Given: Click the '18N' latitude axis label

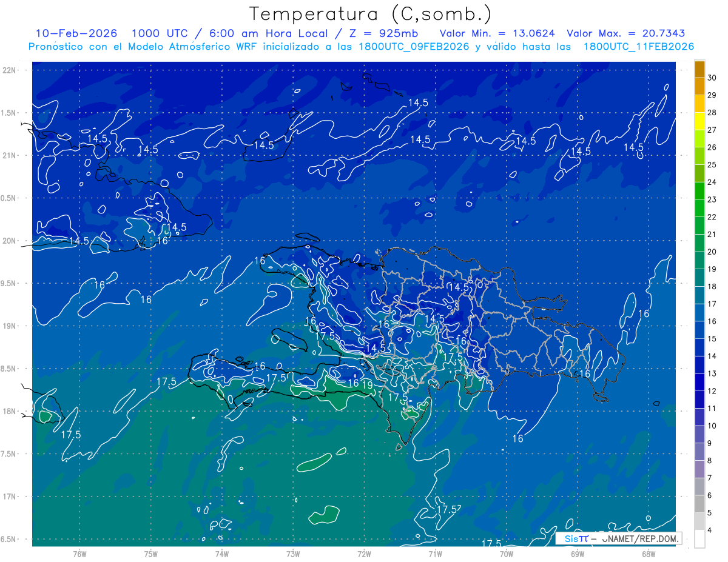Looking at the screenshot, I should [x=8, y=411].
